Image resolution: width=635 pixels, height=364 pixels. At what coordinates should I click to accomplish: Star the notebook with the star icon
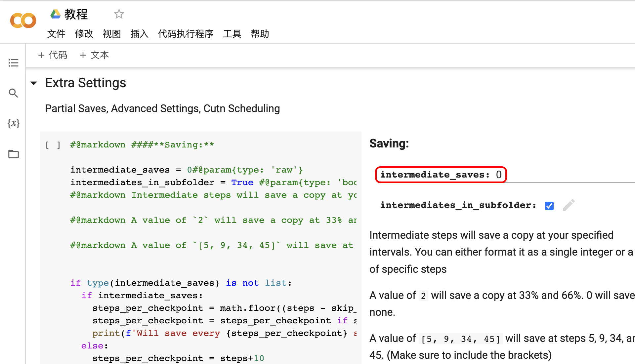click(x=119, y=14)
